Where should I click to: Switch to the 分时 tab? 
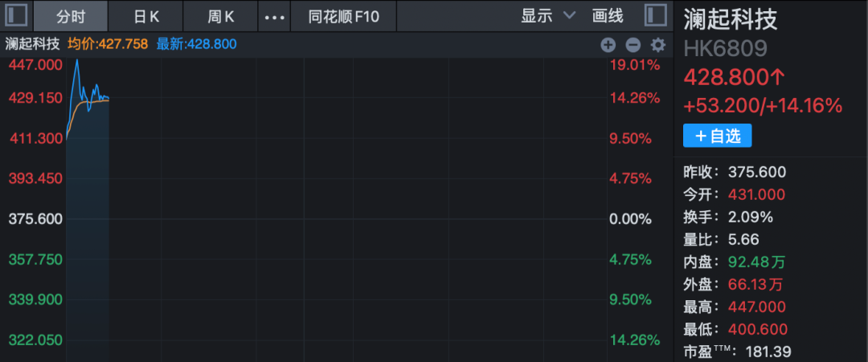point(70,17)
